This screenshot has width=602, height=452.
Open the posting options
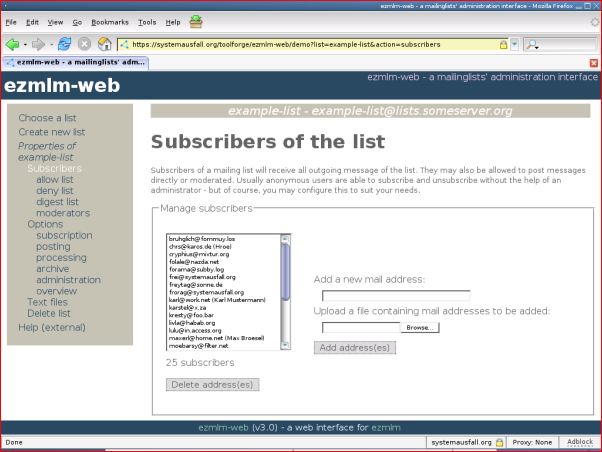click(x=53, y=247)
